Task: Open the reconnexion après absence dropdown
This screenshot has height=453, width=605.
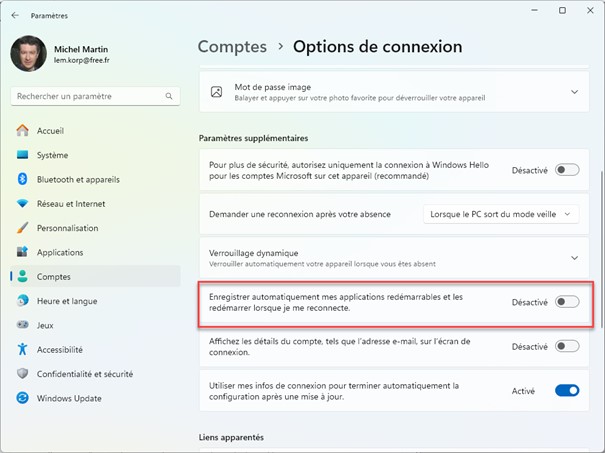Action: (x=501, y=214)
